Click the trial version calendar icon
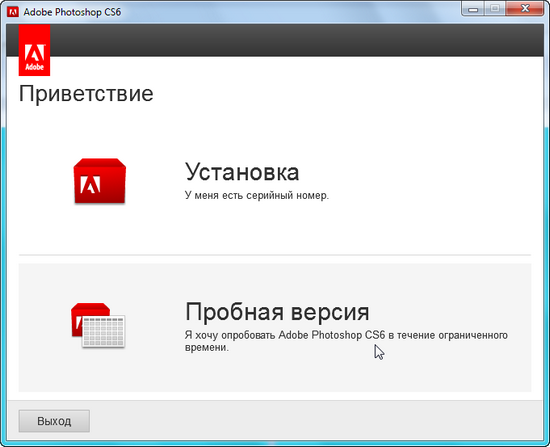Image resolution: width=550 pixels, height=447 pixels. (x=98, y=326)
